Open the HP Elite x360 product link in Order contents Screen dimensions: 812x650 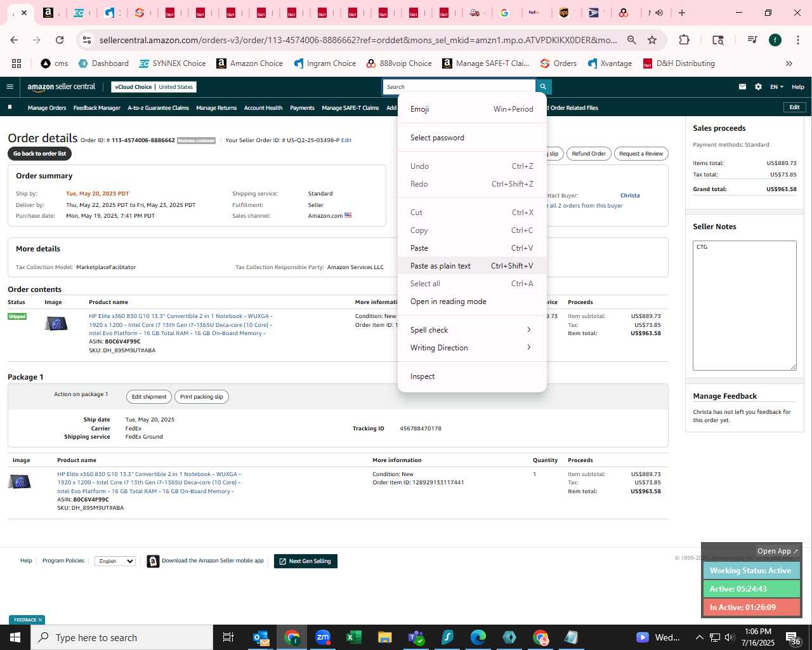point(181,324)
